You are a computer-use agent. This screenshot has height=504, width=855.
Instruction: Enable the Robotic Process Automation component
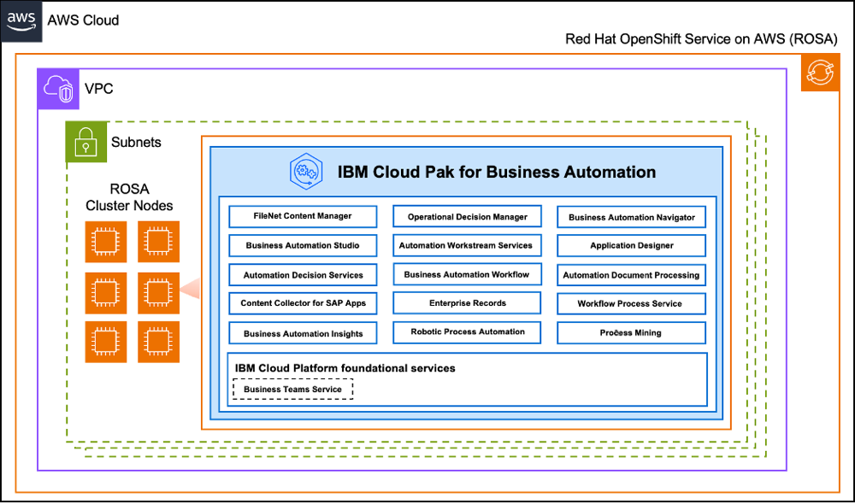click(467, 332)
